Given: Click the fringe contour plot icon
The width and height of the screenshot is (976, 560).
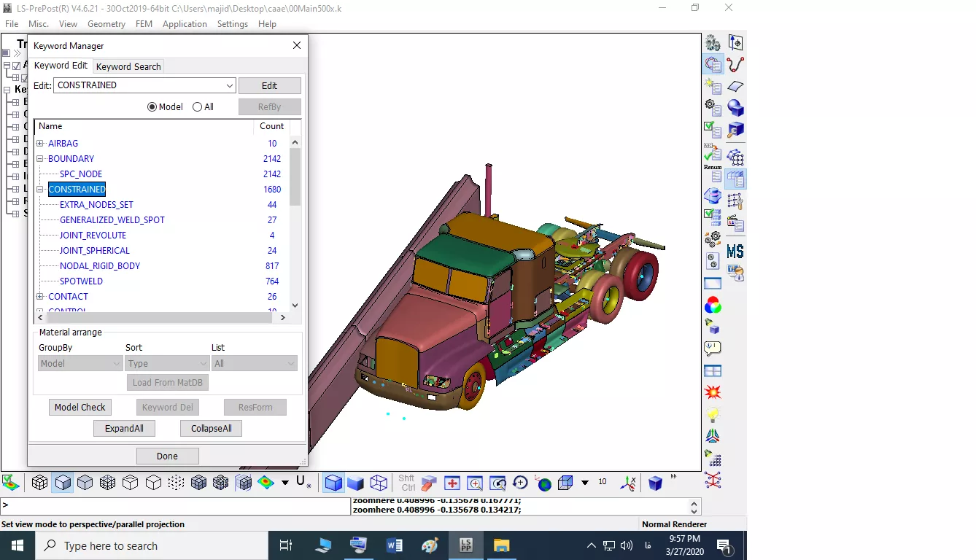Looking at the screenshot, I should 266,483.
